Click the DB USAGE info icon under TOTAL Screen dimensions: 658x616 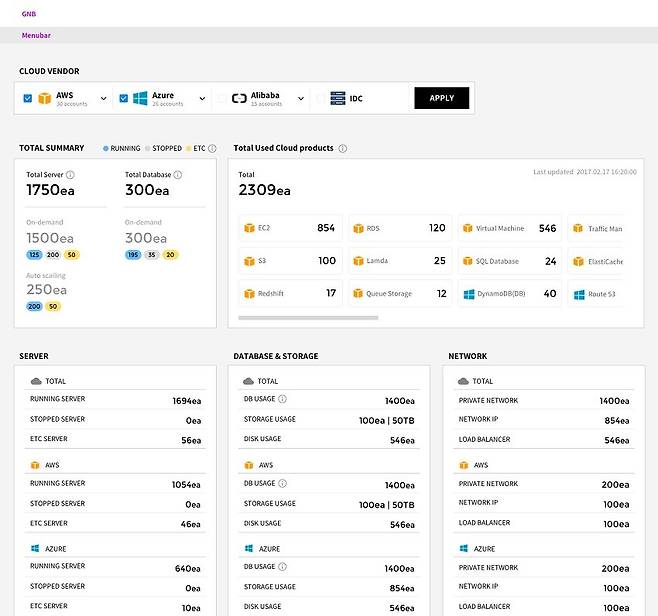point(282,399)
